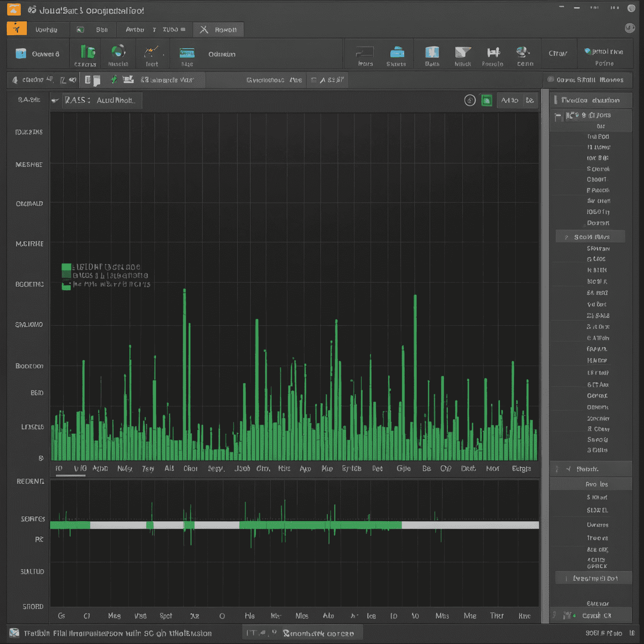Click the orange app logo in title bar

(14, 9)
